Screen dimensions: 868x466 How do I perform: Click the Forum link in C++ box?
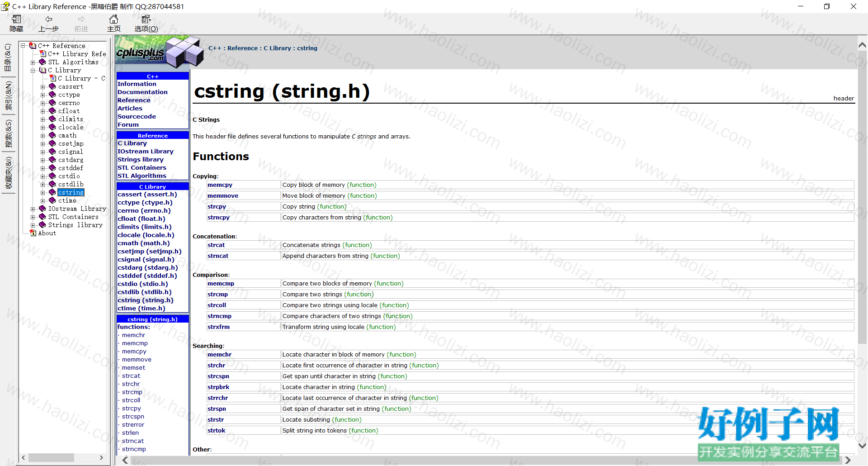128,124
